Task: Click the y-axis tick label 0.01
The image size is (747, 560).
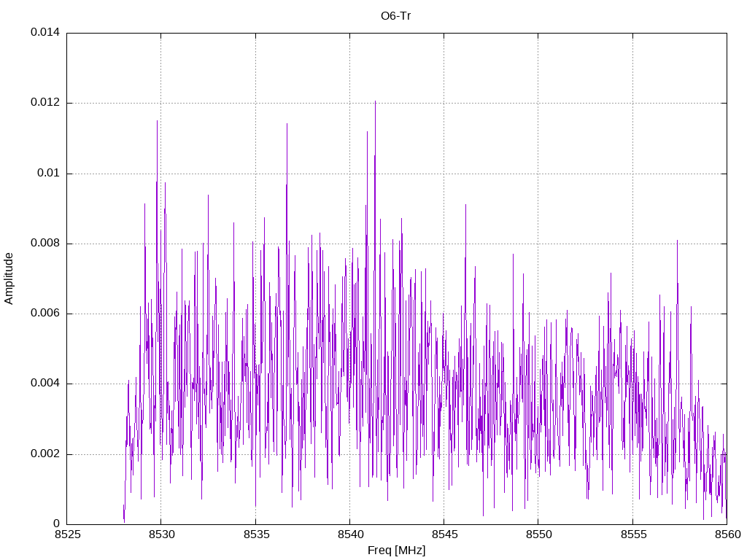Action: point(49,173)
